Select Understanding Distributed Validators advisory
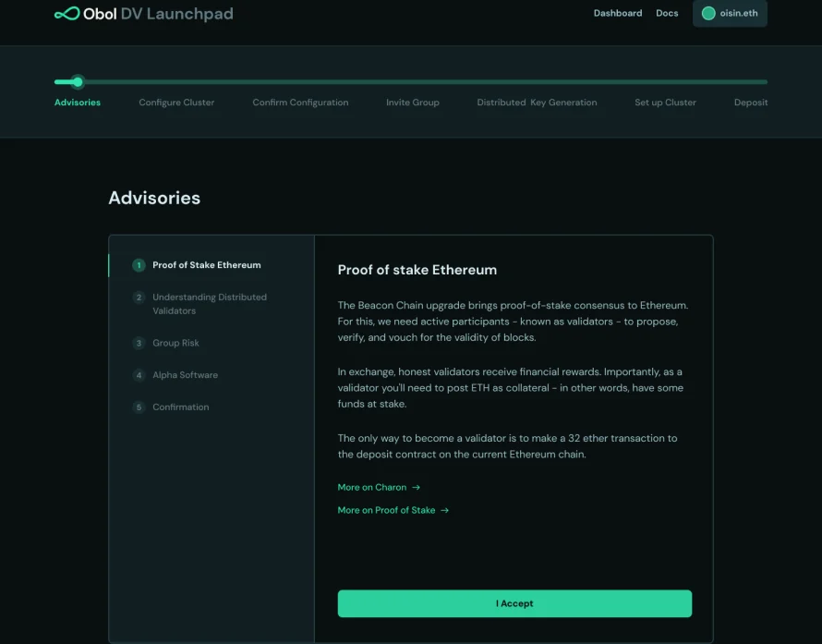 (212, 304)
